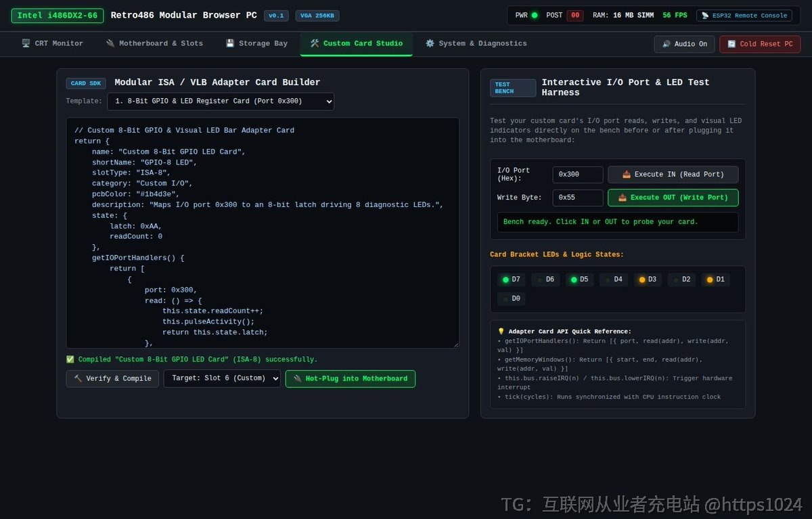Click the D3 LED indicator
This screenshot has width=812, height=519.
[x=648, y=279]
